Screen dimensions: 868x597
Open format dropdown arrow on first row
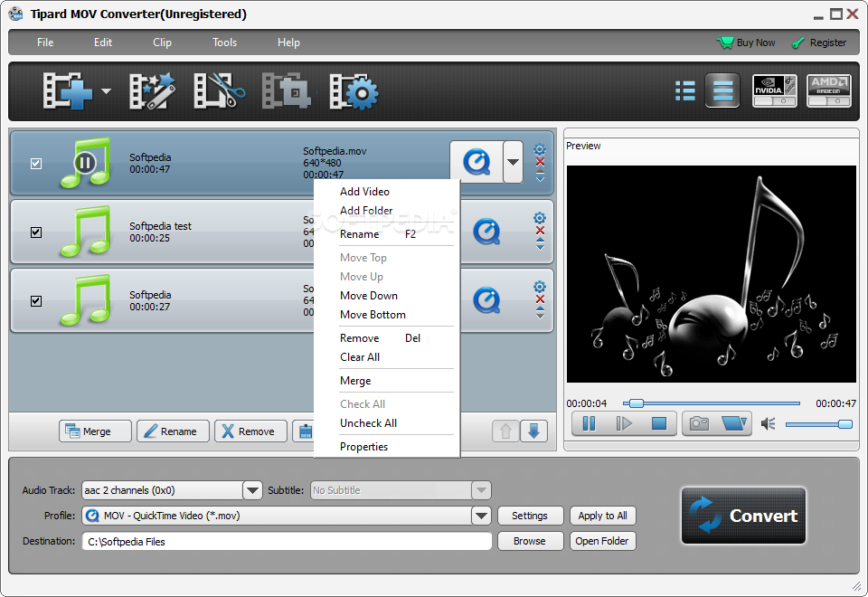[514, 162]
